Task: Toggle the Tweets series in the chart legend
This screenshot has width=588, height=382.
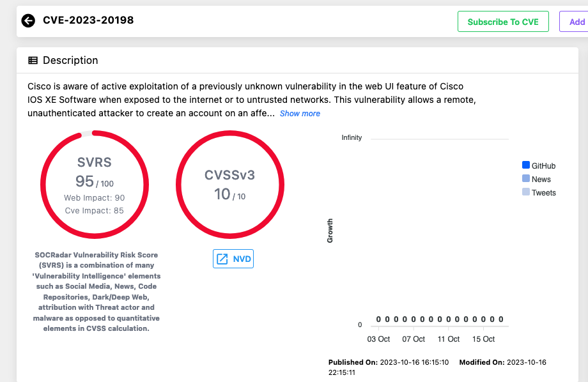Action: click(x=540, y=192)
